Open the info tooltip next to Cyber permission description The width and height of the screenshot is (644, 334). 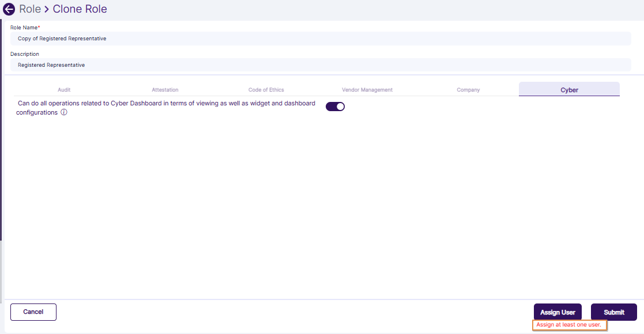tap(63, 112)
